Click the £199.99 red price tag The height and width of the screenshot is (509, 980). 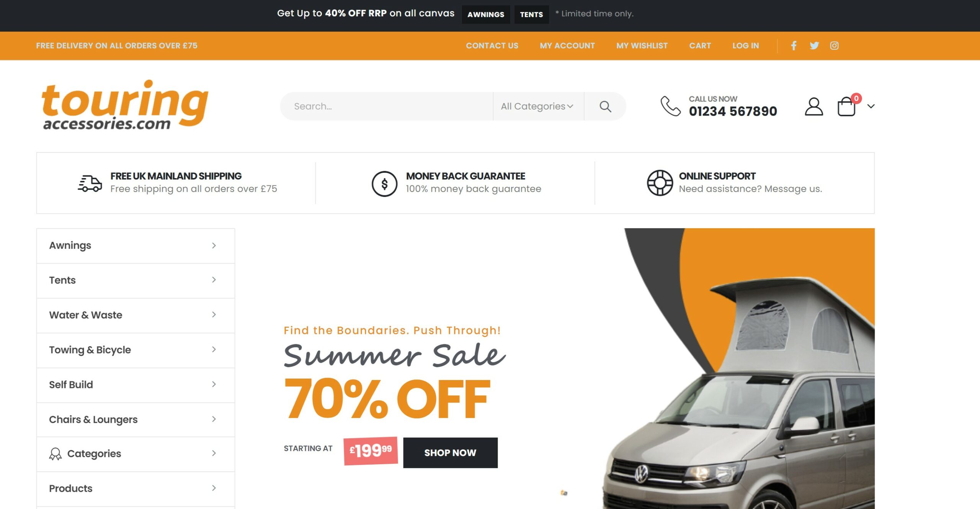pyautogui.click(x=371, y=451)
